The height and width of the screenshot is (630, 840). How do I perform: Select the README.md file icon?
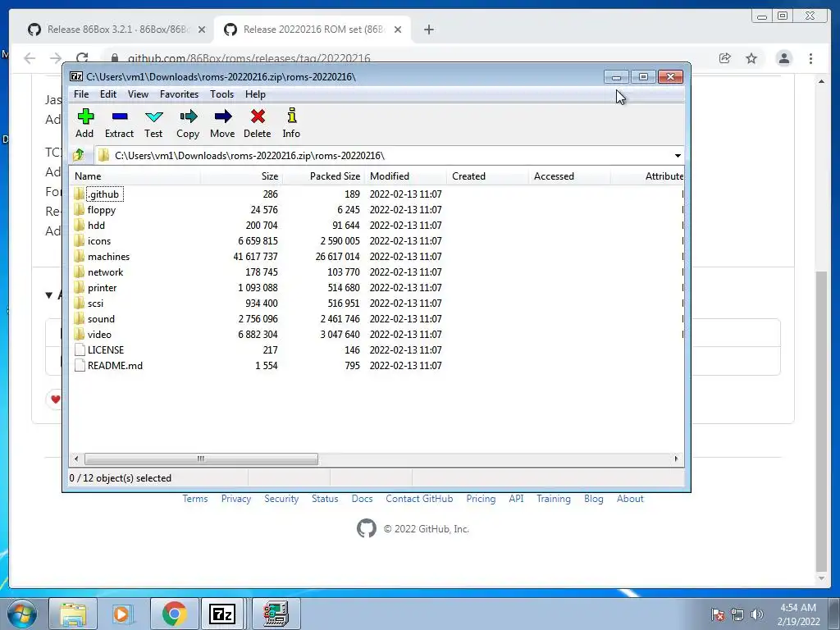(x=80, y=365)
